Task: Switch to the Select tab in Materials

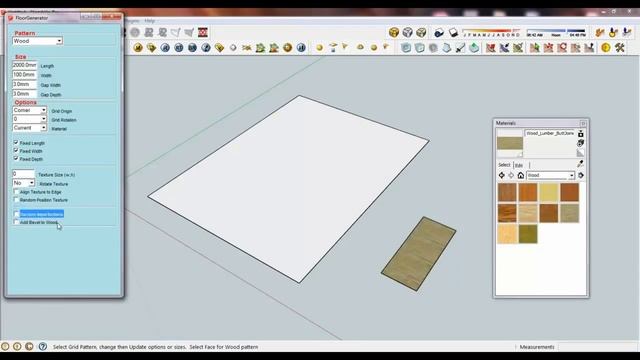Action: (x=504, y=165)
